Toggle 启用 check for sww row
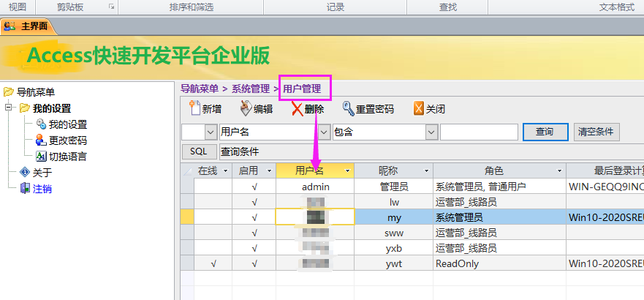The height and width of the screenshot is (300, 644). coord(254,233)
